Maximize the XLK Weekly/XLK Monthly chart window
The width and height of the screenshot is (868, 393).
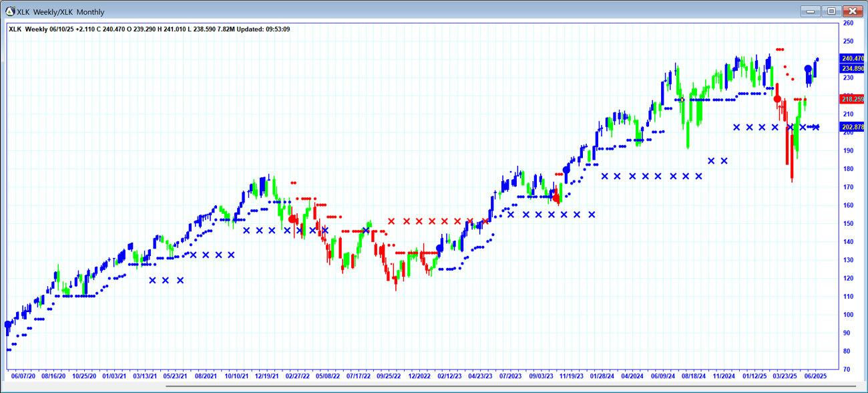coord(831,11)
